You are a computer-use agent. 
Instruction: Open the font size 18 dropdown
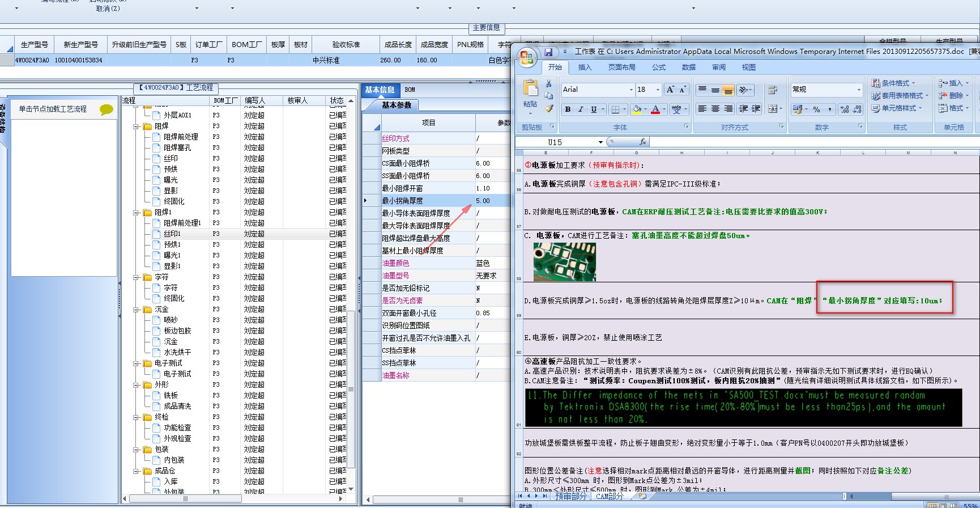pyautogui.click(x=658, y=90)
